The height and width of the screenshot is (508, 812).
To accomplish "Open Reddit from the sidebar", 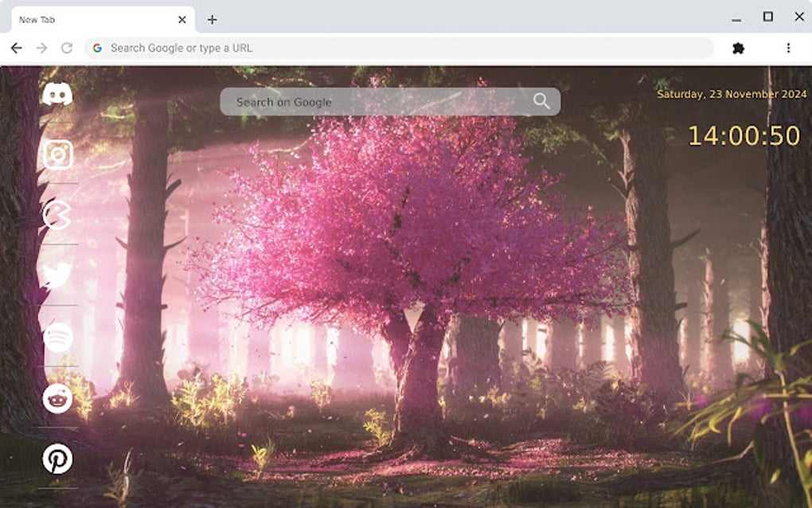I will [57, 398].
